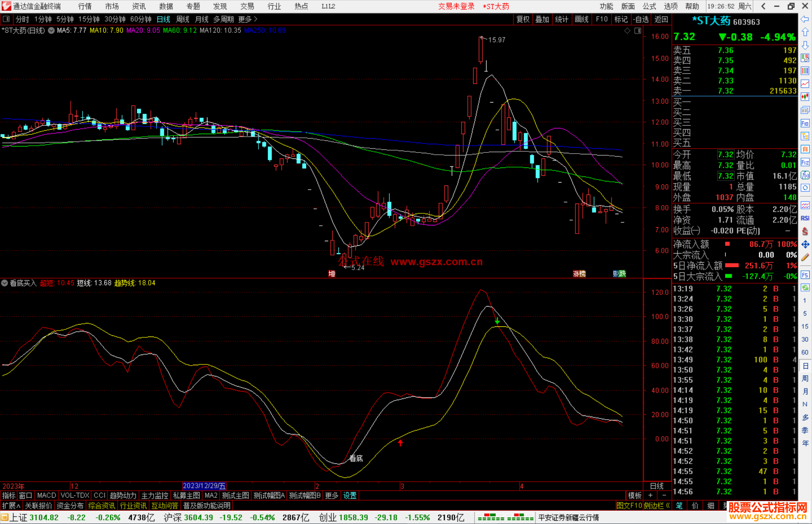Click the left arrow back sidebar icon
Image resolution: width=812 pixels, height=524 pixels.
[805, 19]
